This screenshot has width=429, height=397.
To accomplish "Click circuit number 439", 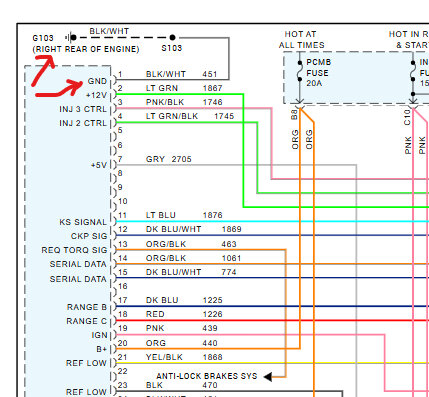I will point(210,328).
